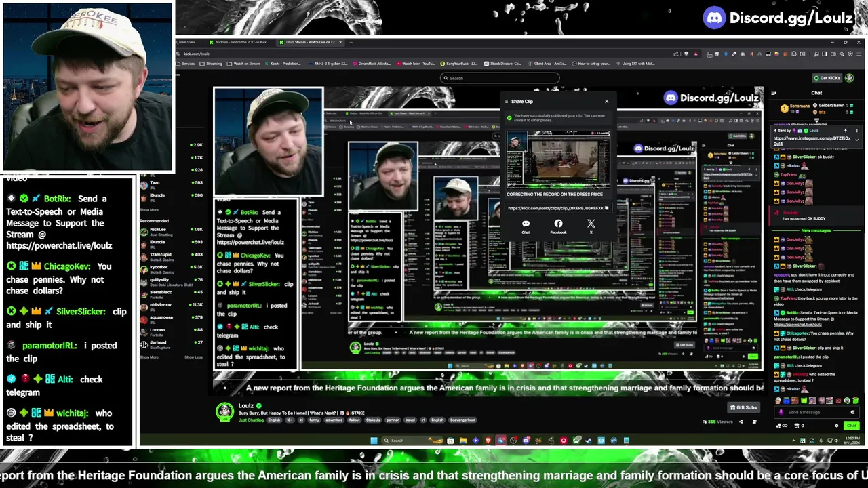The width and height of the screenshot is (868, 488).
Task: Switch to NickLee VOD browser tab
Action: (x=237, y=42)
